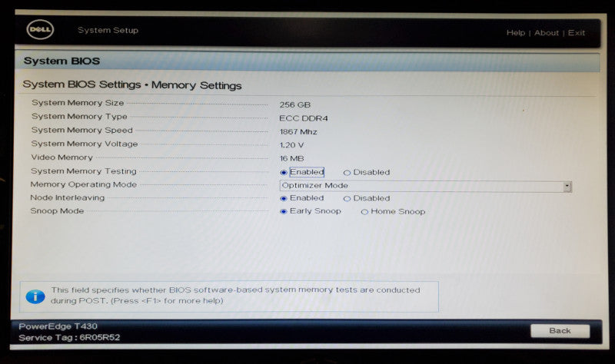Click the Back button

[560, 331]
